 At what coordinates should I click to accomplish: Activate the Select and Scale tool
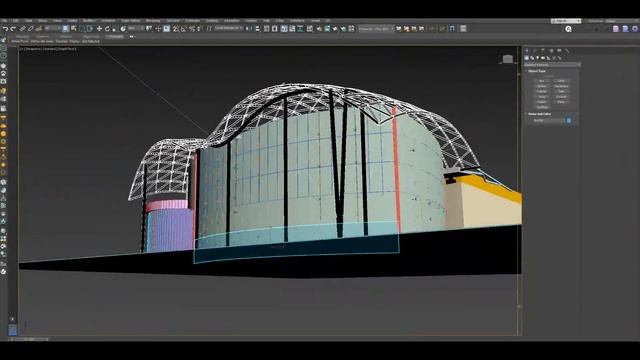(x=114, y=29)
